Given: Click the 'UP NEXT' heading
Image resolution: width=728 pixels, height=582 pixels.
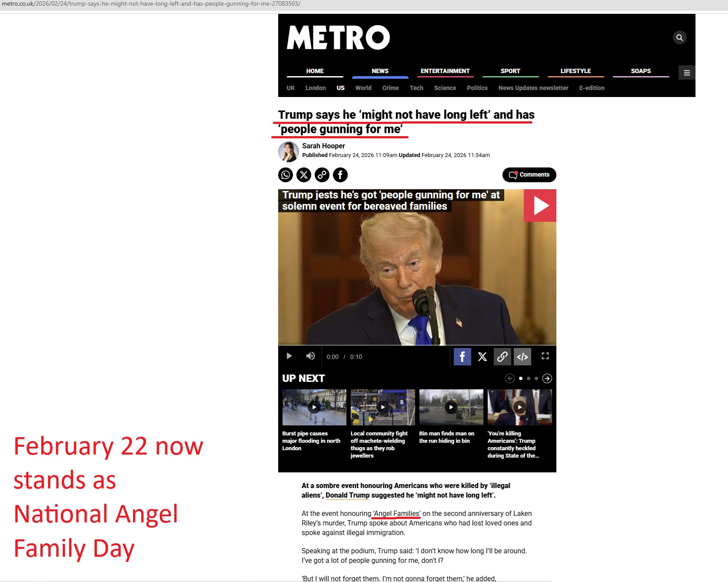Looking at the screenshot, I should pos(303,378).
